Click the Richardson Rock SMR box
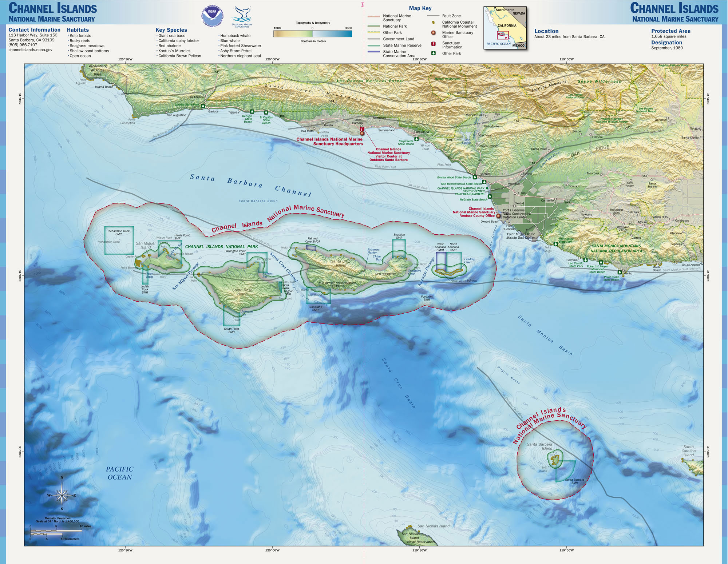This screenshot has height=564, width=728. click(119, 241)
